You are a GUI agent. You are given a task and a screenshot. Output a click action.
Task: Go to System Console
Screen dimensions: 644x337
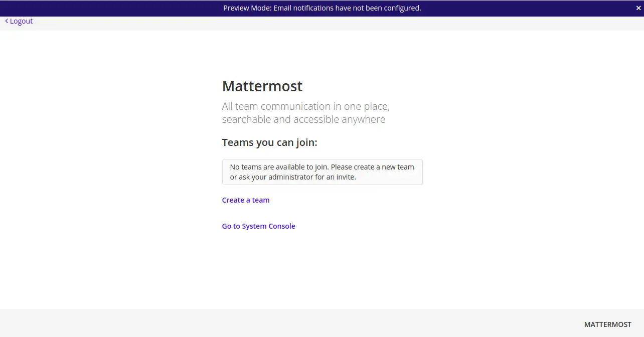click(258, 226)
